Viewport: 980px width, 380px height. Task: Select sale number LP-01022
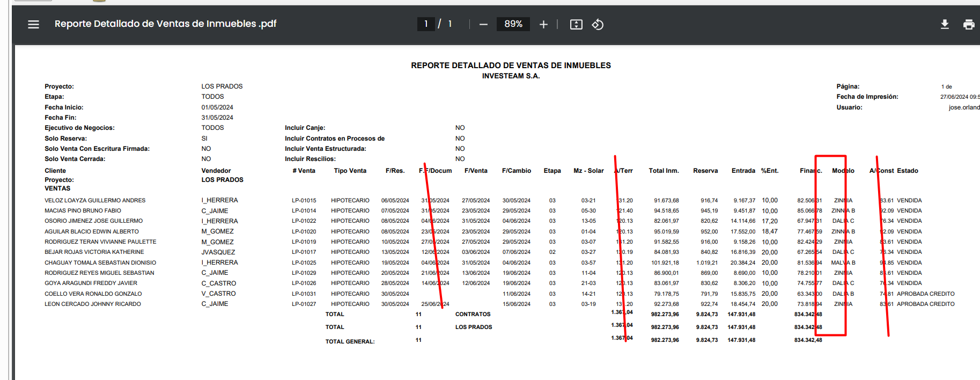coord(304,221)
